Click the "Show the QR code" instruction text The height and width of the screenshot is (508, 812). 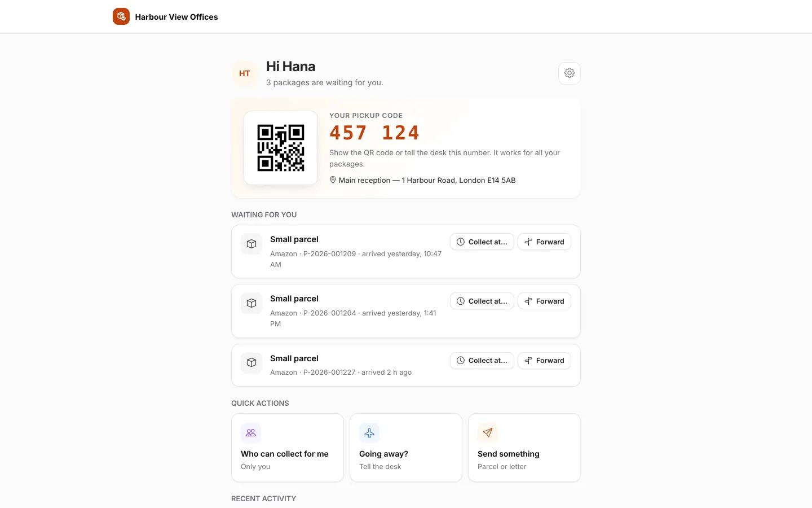[444, 158]
